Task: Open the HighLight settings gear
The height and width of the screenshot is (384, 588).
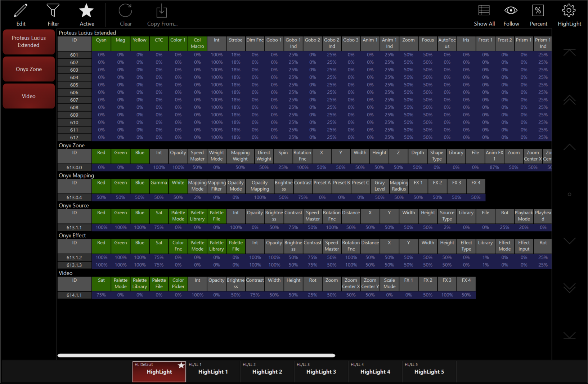Action: (x=569, y=10)
